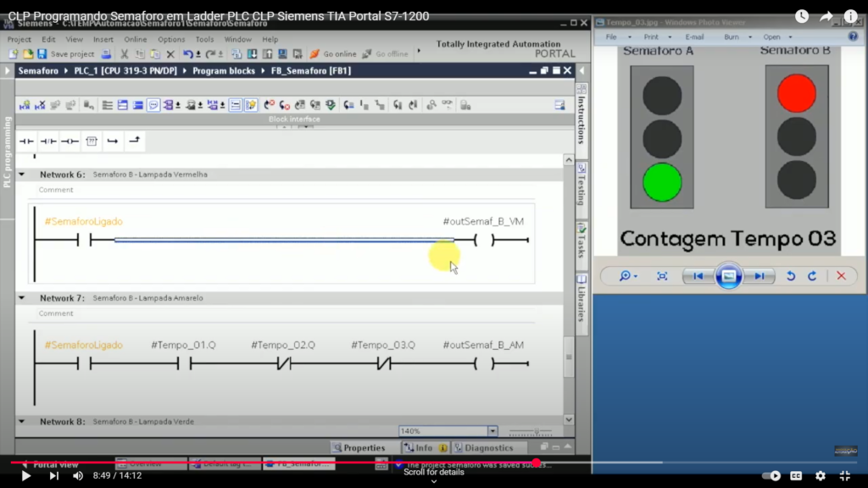Open the Burn dropdown in Photo Viewer
This screenshot has height=488, width=868.
click(737, 37)
